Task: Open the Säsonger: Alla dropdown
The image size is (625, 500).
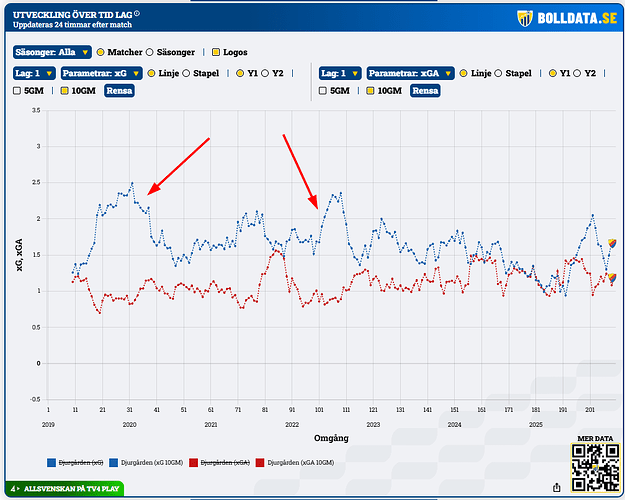Action: [52, 52]
